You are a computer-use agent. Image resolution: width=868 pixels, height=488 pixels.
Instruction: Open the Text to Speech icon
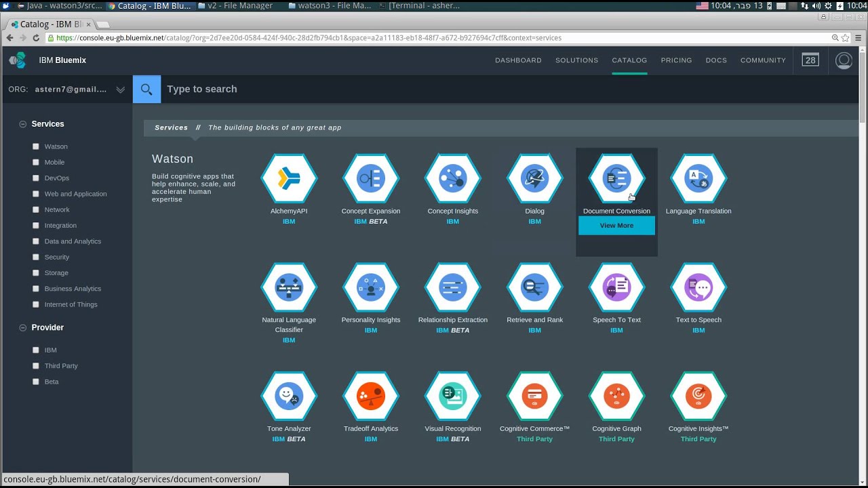pos(698,287)
